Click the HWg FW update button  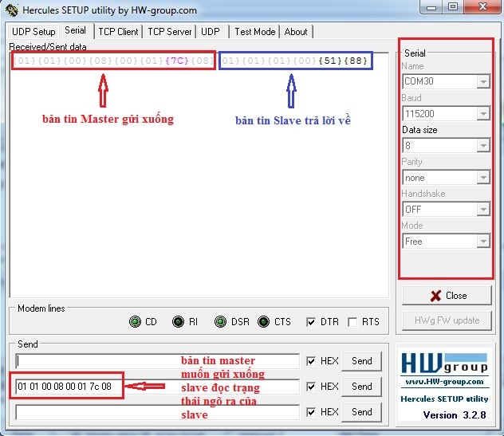click(447, 320)
